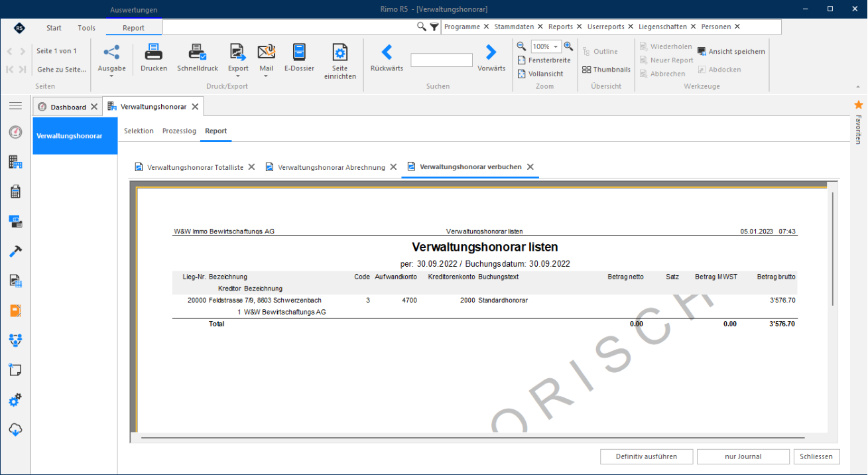Search Vorwärts with the right arrow
Image resolution: width=868 pixels, height=475 pixels.
[491, 52]
